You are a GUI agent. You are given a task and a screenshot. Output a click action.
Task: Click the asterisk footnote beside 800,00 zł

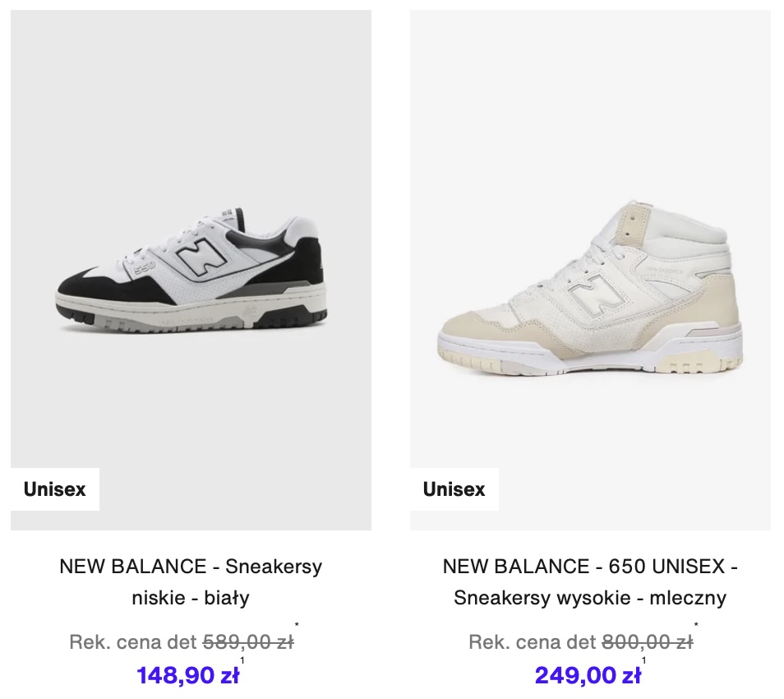(696, 625)
